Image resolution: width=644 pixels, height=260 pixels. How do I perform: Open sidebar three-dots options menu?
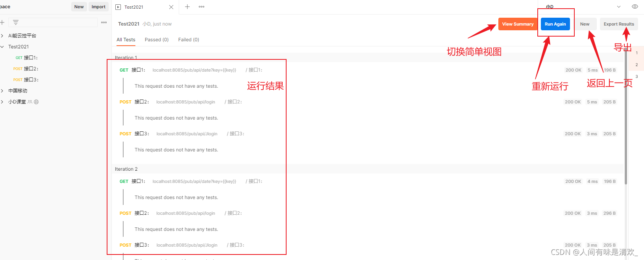[104, 22]
